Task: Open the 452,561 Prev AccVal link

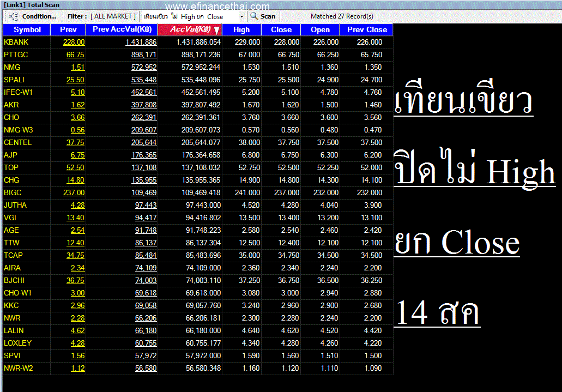Action: 144,93
